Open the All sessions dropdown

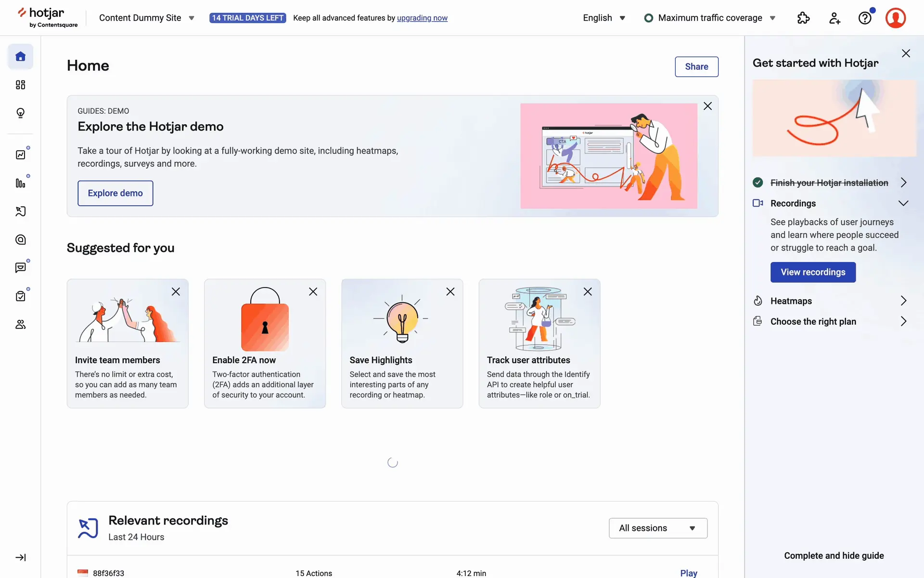tap(657, 528)
